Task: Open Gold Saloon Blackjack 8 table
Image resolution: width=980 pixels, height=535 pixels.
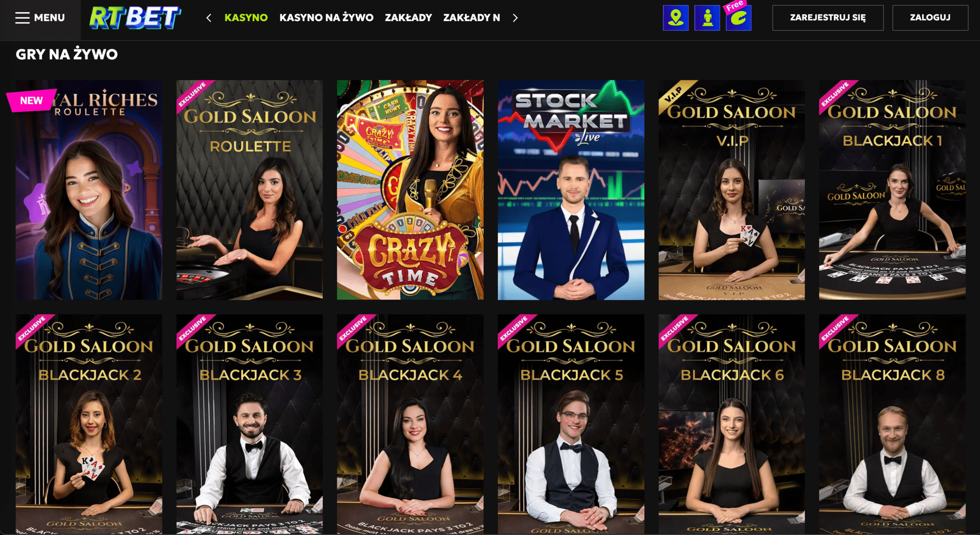Action: pyautogui.click(x=892, y=424)
